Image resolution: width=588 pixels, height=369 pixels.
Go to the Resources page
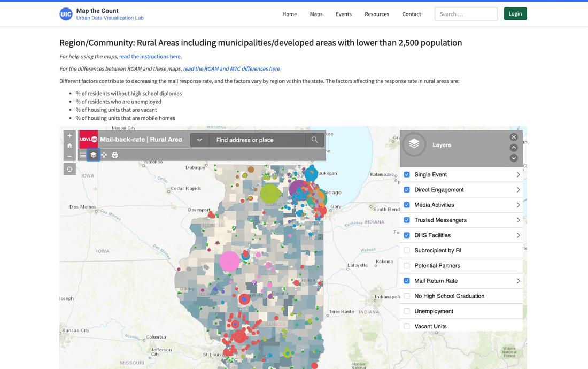(x=377, y=14)
